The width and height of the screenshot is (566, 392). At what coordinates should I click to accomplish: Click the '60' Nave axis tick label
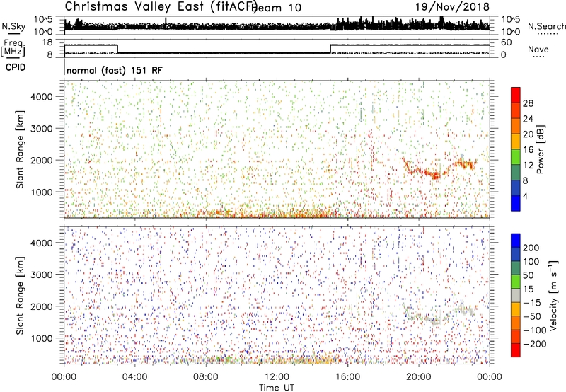tap(507, 42)
